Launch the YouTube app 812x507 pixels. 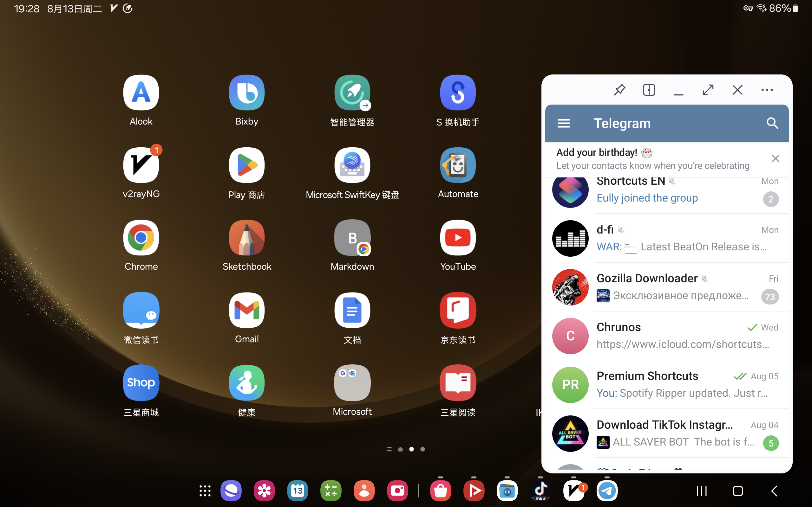(x=457, y=238)
